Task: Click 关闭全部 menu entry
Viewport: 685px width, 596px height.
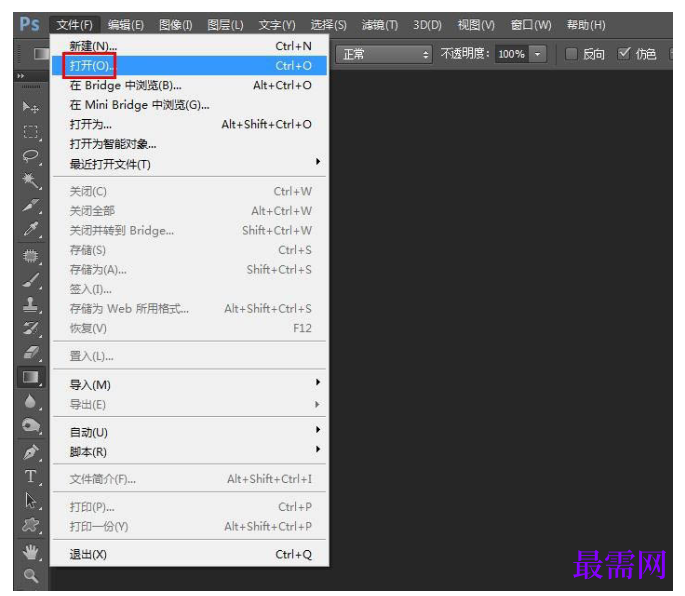Action: click(189, 211)
